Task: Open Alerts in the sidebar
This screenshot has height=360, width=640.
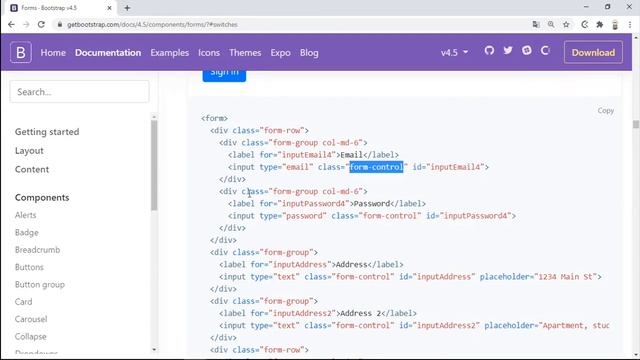Action: [25, 215]
